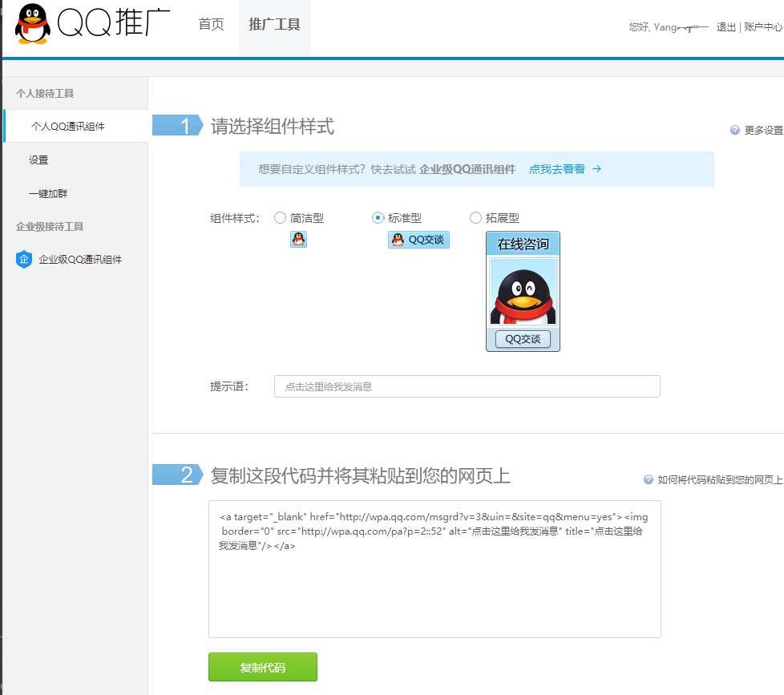Image resolution: width=784 pixels, height=695 pixels.
Task: Open 一键加群 in sidebar
Action: 48,193
